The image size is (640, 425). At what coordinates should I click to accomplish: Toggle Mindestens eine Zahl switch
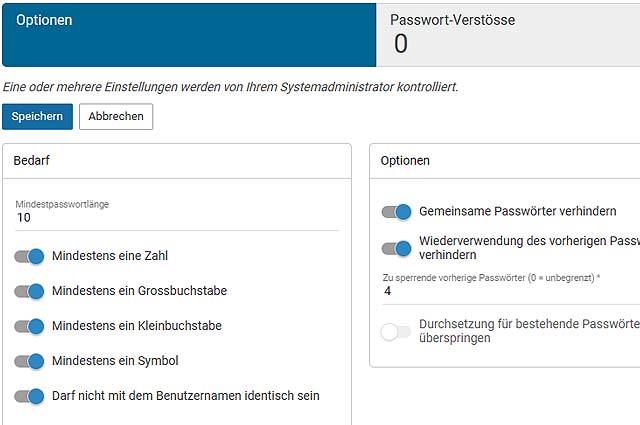tap(29, 256)
